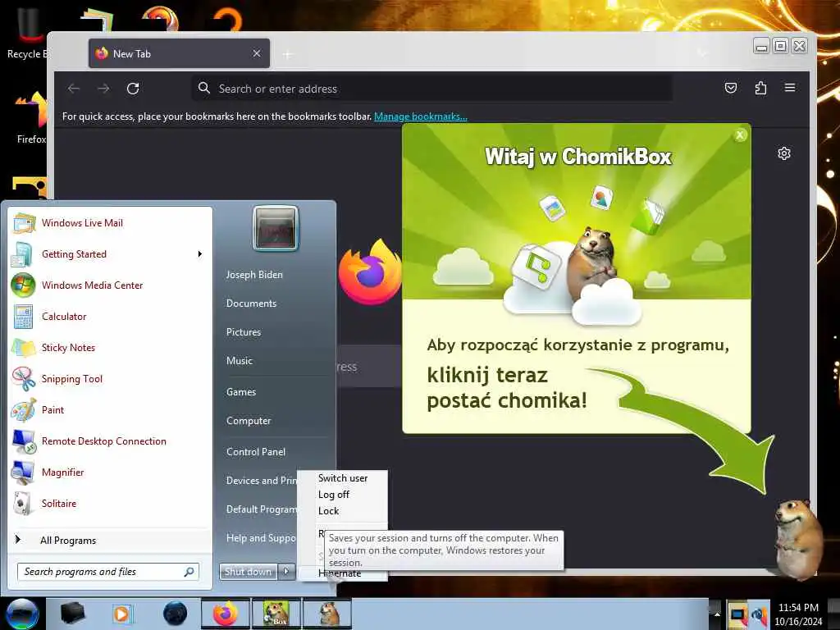Go forward in Firefox

103,89
